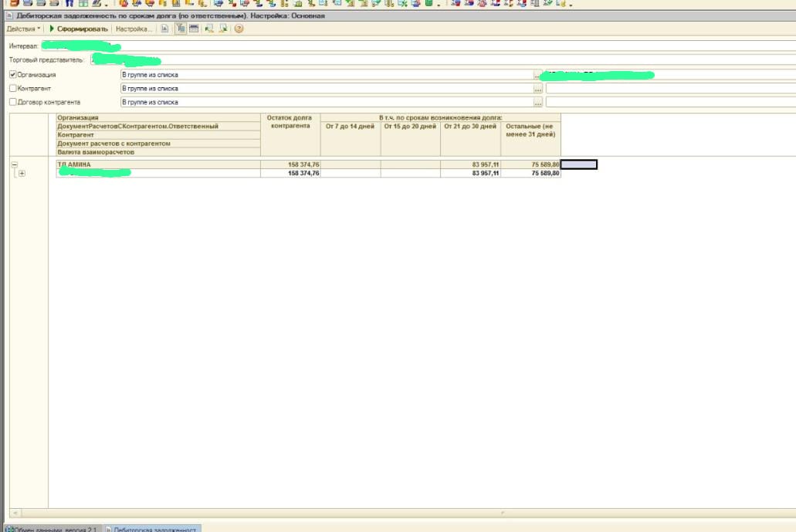The height and width of the screenshot is (532, 796).
Task: Click the Контрагент comparison type field
Action: pos(326,89)
